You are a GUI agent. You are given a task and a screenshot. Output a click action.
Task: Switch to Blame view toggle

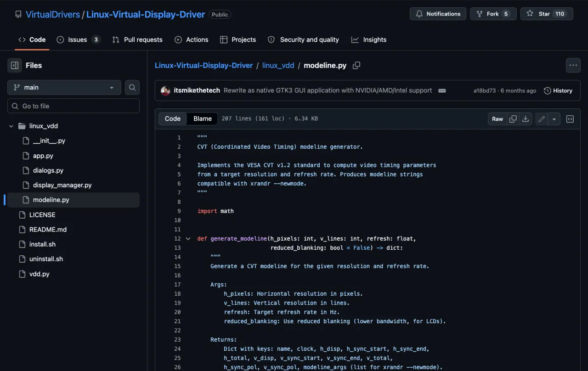click(203, 118)
